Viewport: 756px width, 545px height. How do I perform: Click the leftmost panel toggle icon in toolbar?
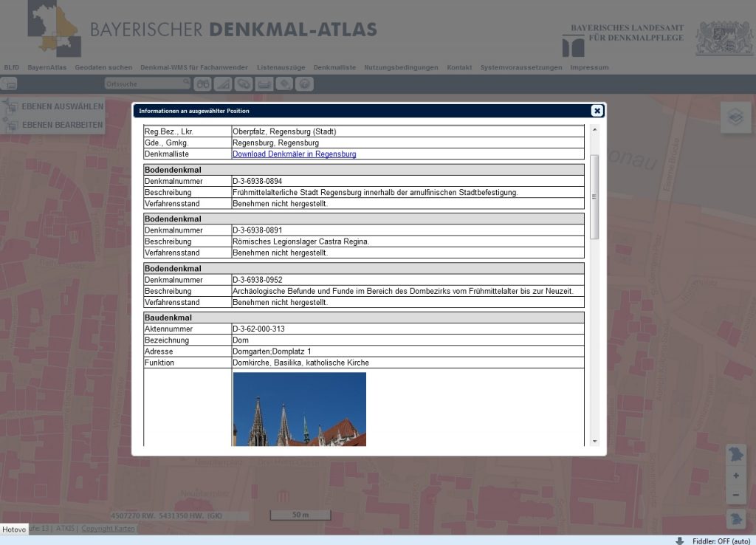[9, 84]
